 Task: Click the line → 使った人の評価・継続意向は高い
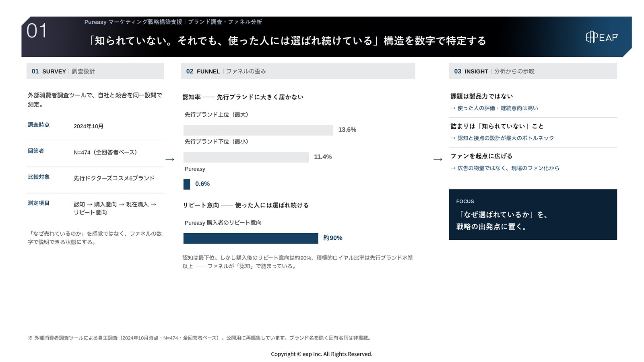(494, 108)
